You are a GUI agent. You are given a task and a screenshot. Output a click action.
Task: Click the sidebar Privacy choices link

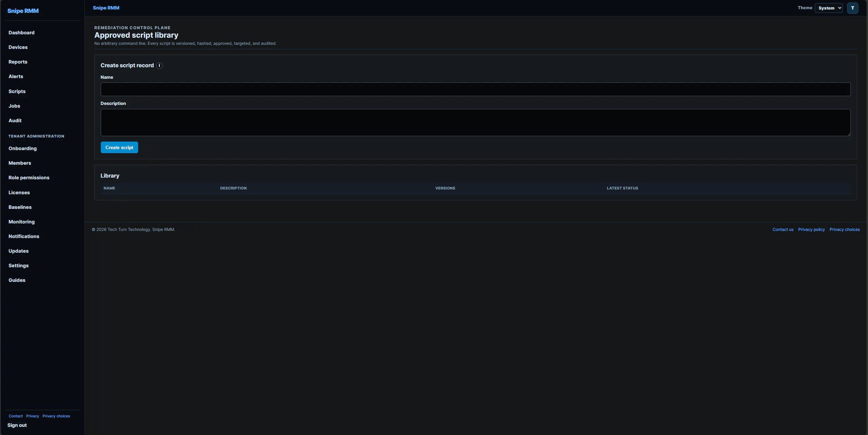tap(56, 416)
